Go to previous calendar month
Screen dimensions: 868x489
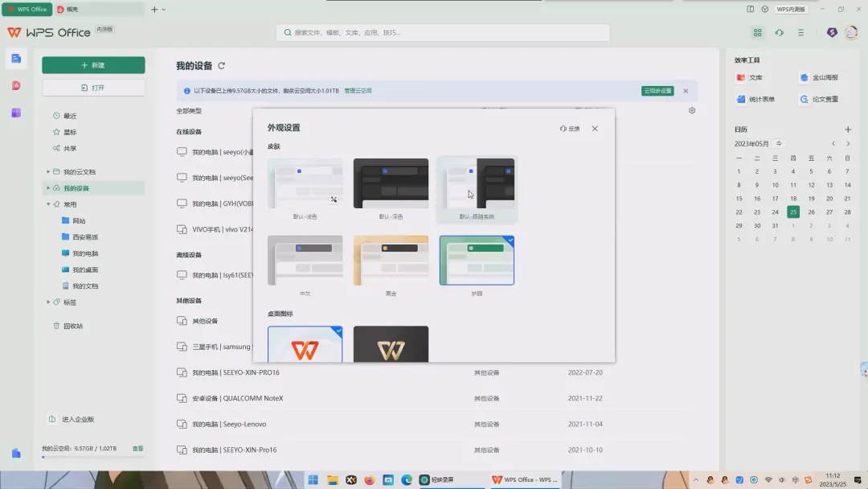coord(833,143)
